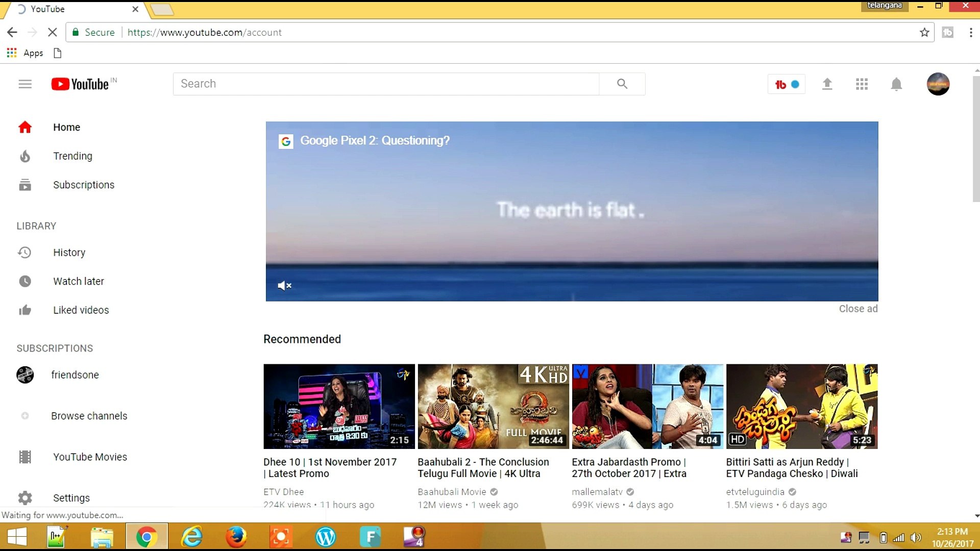The width and height of the screenshot is (980, 551).
Task: Open Subscriptions from the sidebar icon
Action: [x=25, y=185]
